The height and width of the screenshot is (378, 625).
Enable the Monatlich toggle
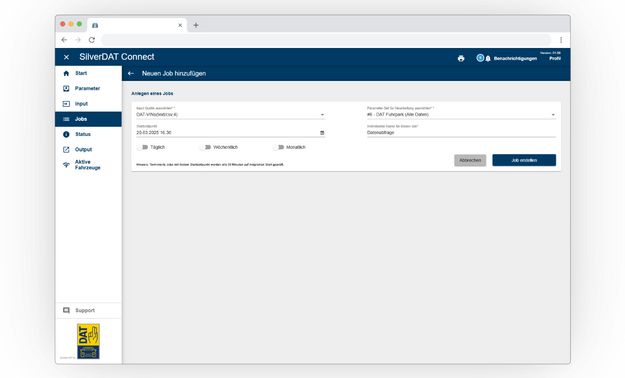(x=279, y=147)
